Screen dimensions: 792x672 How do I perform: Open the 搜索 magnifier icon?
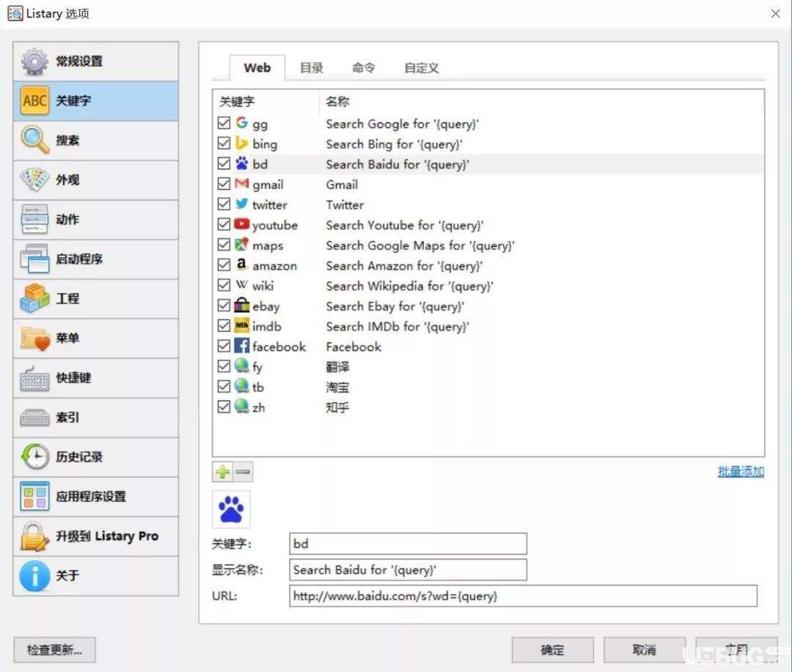coord(34,141)
